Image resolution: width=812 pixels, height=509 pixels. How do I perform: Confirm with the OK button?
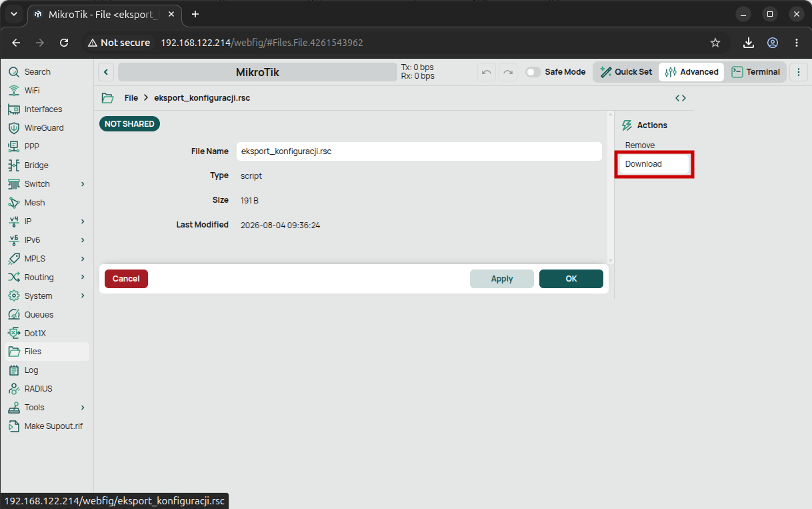[571, 279]
